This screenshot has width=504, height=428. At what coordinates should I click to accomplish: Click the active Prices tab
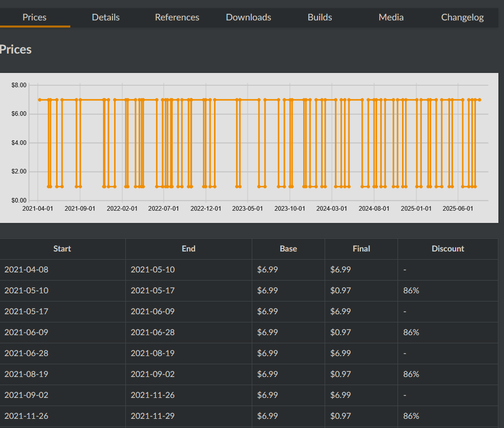click(35, 17)
